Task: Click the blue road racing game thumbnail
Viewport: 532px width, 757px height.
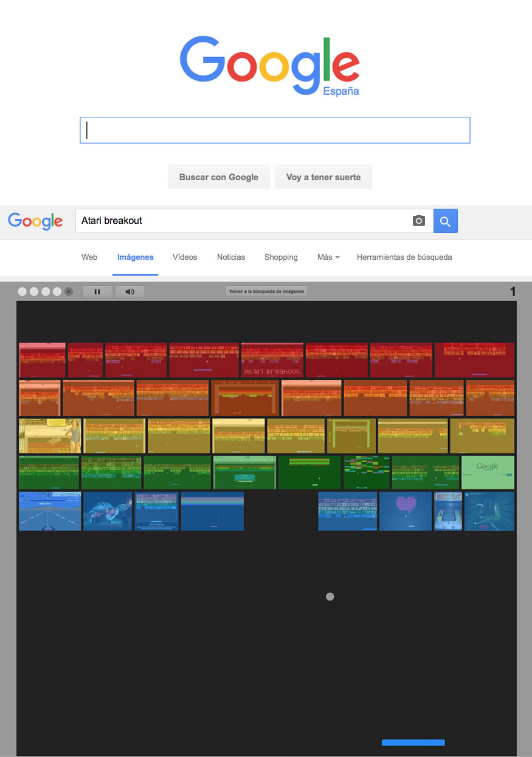Action: click(50, 511)
